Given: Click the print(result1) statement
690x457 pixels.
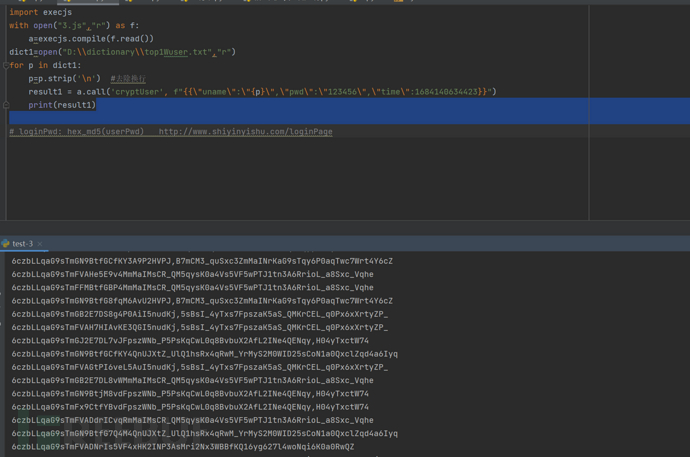Looking at the screenshot, I should tap(62, 105).
